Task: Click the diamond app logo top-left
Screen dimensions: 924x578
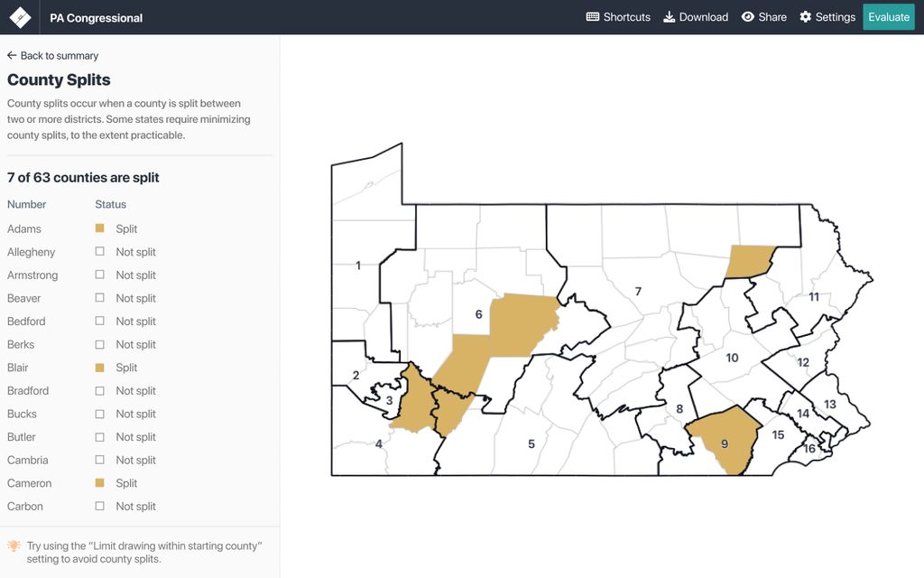Action: 19,16
